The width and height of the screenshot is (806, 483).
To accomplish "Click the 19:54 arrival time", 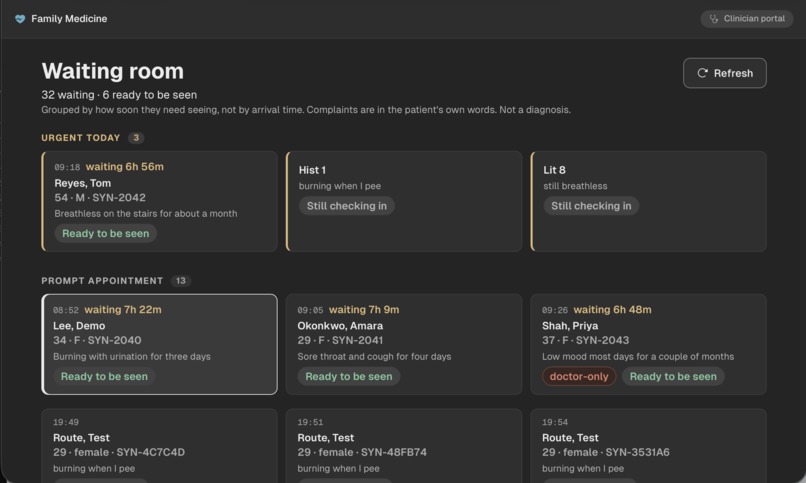I will (555, 422).
